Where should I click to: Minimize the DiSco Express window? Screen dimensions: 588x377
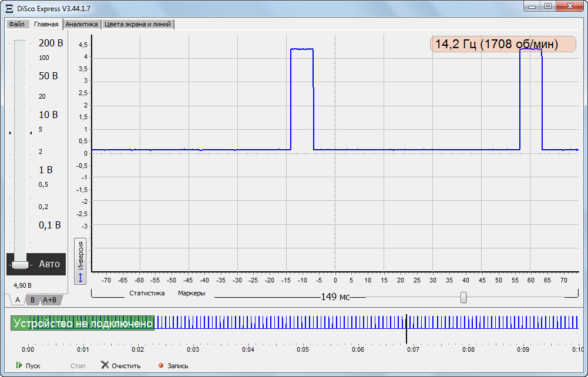click(532, 6)
